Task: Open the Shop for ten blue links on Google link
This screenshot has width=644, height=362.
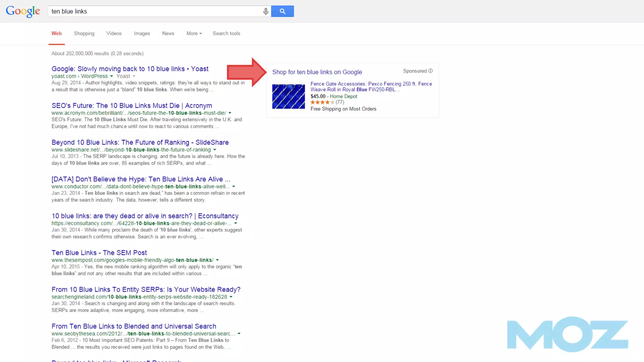Action: (x=317, y=72)
